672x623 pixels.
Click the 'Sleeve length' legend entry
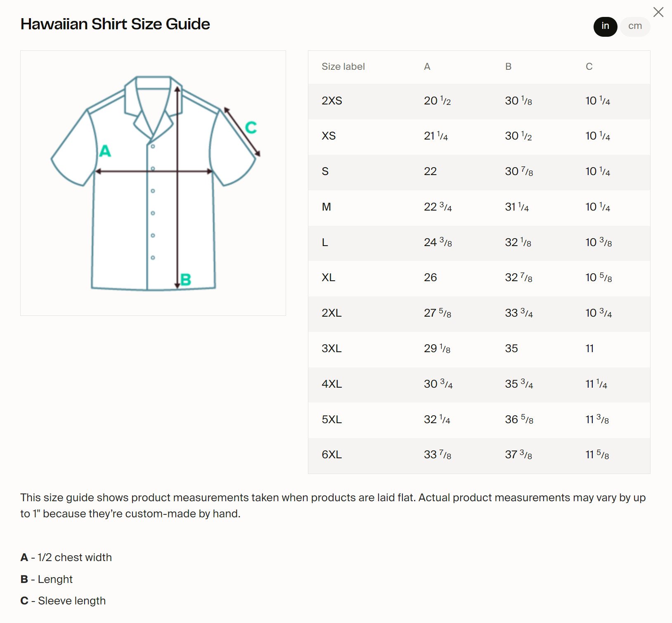click(72, 601)
